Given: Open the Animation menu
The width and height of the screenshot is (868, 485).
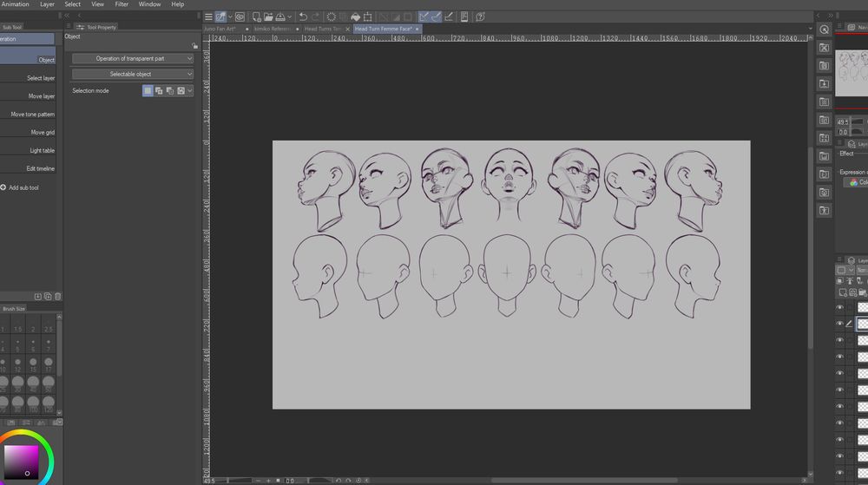Looking at the screenshot, I should pyautogui.click(x=15, y=3).
